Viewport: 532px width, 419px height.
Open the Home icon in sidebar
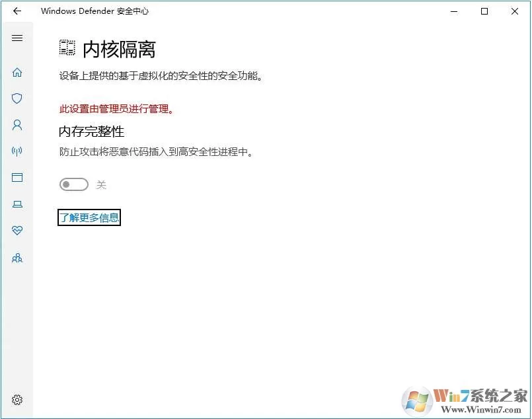(17, 72)
